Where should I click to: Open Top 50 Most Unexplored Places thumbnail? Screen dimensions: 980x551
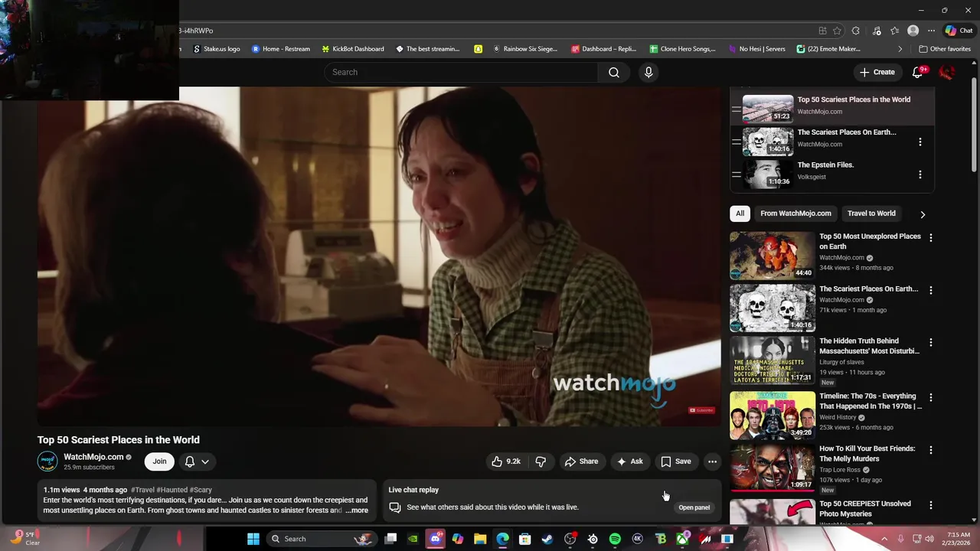click(773, 256)
